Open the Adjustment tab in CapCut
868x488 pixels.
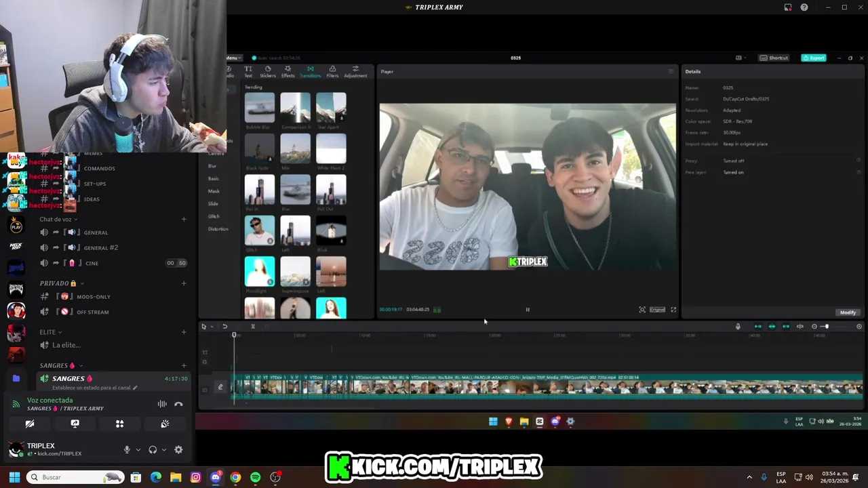(x=355, y=72)
